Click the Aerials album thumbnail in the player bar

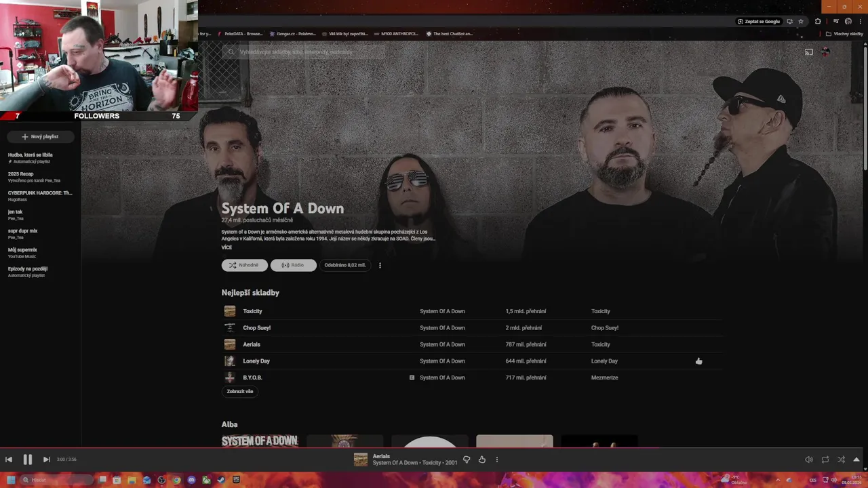point(361,460)
